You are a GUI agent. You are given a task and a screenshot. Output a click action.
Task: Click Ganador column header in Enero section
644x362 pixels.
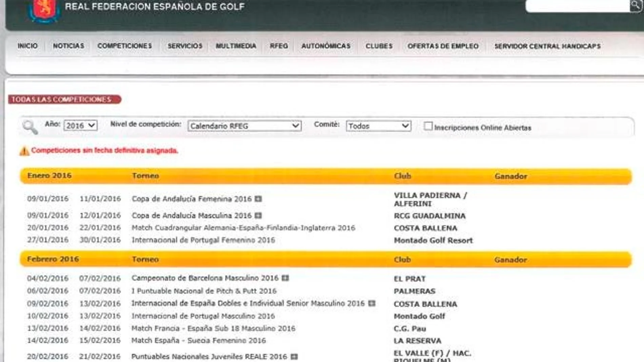(x=511, y=176)
